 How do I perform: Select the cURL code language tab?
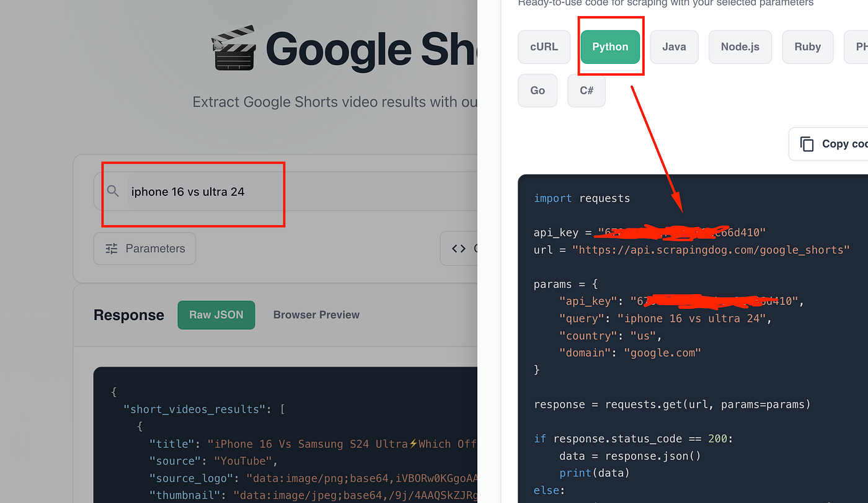pos(544,47)
